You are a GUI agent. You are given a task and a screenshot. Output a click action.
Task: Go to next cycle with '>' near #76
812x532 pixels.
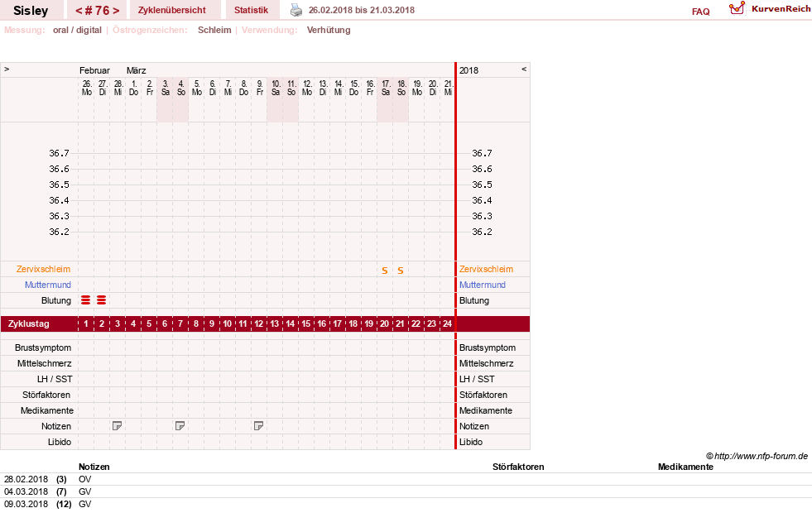116,11
